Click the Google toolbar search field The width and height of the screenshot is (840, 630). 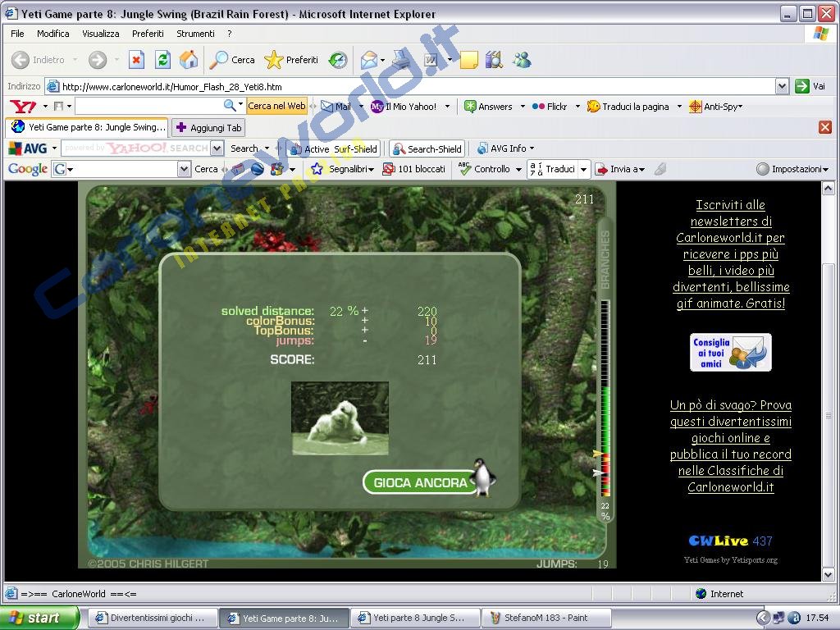(124, 169)
